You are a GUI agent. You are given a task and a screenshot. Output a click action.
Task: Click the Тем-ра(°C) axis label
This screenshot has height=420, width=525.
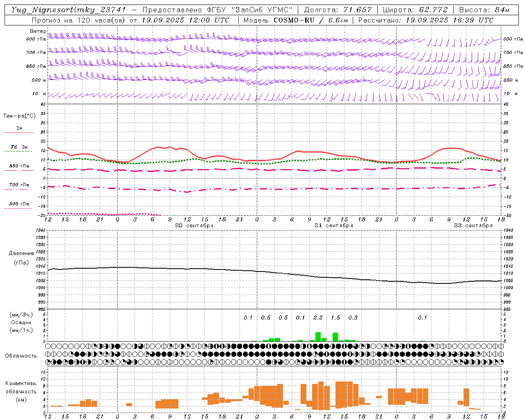click(x=19, y=116)
